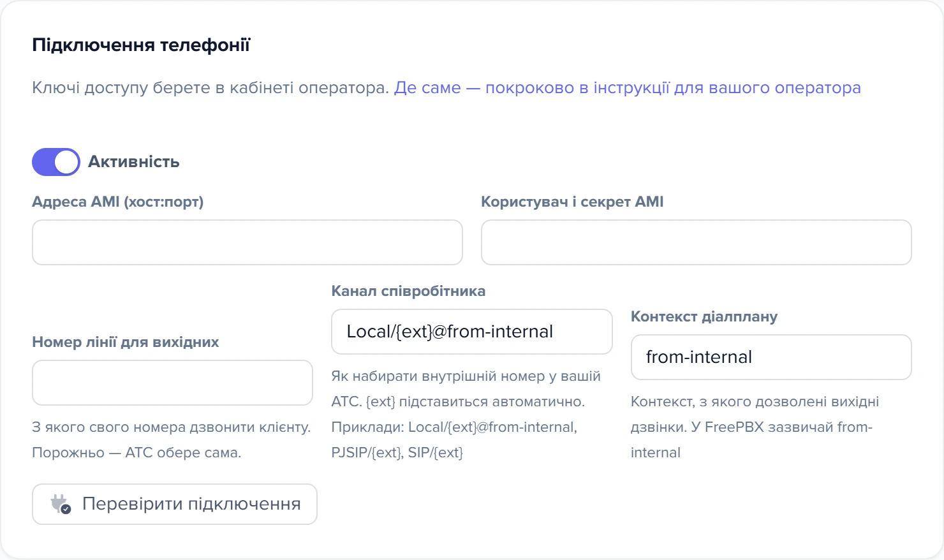The height and width of the screenshot is (560, 944).
Task: Click the text 'Ключі доступу берете в кабінеті оператора.'
Action: (x=210, y=87)
